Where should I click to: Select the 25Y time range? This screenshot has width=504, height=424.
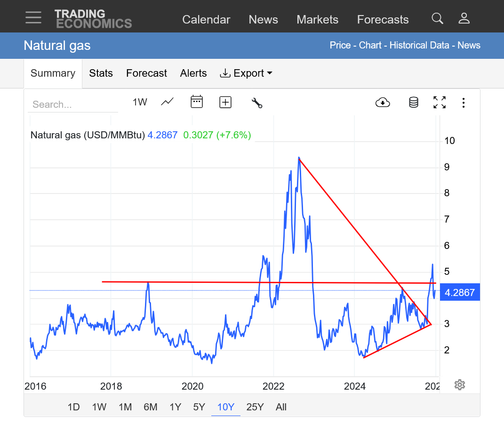click(255, 407)
